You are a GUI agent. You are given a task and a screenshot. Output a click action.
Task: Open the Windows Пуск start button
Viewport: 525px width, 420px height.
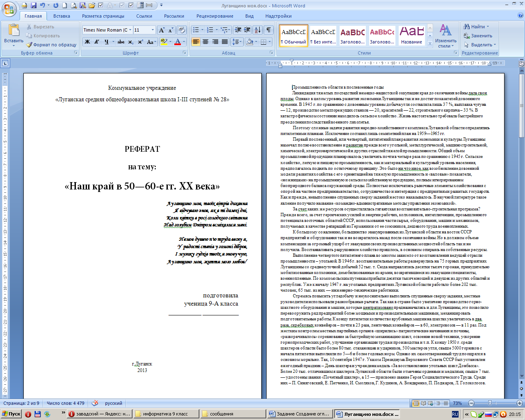(x=11, y=414)
